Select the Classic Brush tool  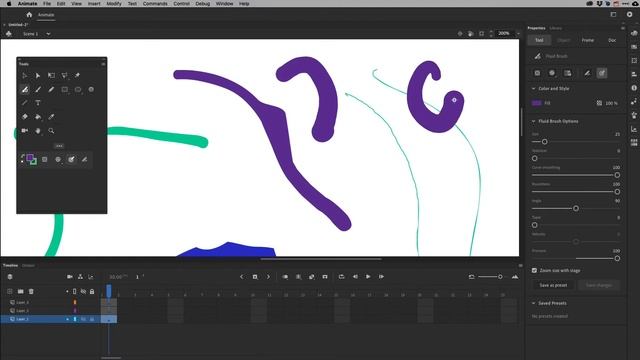pos(38,89)
